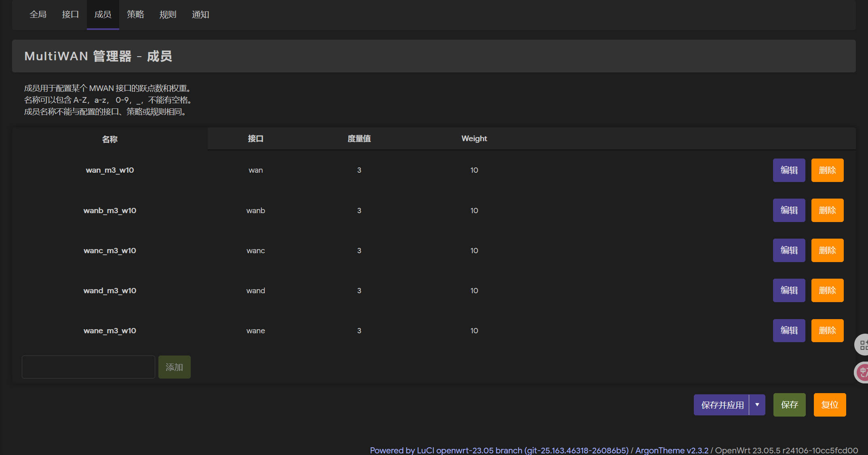
Task: Edit the wan_m3_w10 member
Action: pos(789,170)
